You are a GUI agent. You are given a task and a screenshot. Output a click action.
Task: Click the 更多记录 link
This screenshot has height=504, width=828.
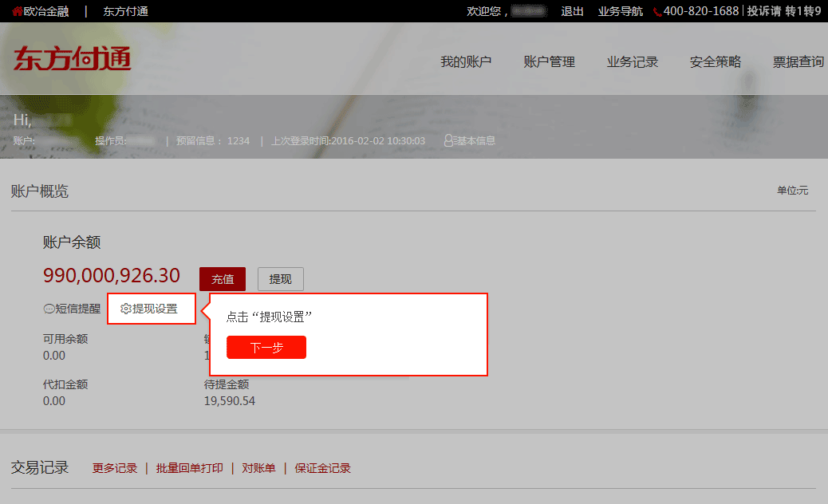tap(115, 468)
